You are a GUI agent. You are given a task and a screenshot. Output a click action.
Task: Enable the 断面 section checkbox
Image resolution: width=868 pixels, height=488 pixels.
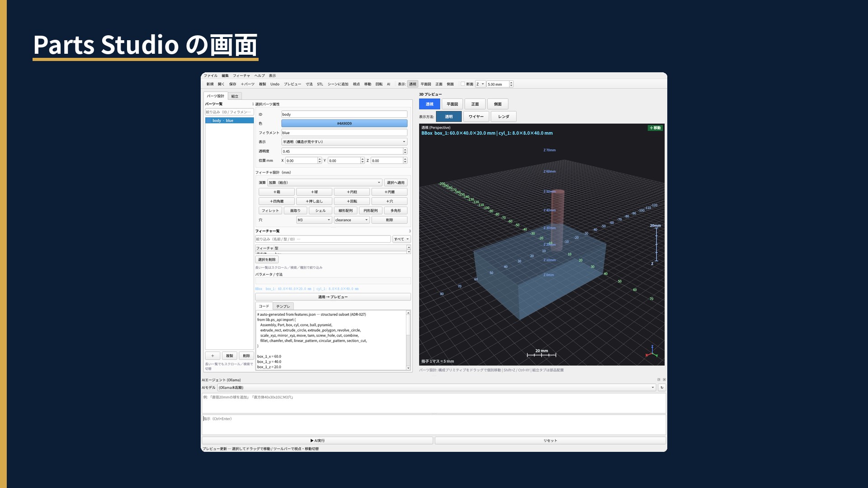tap(462, 84)
